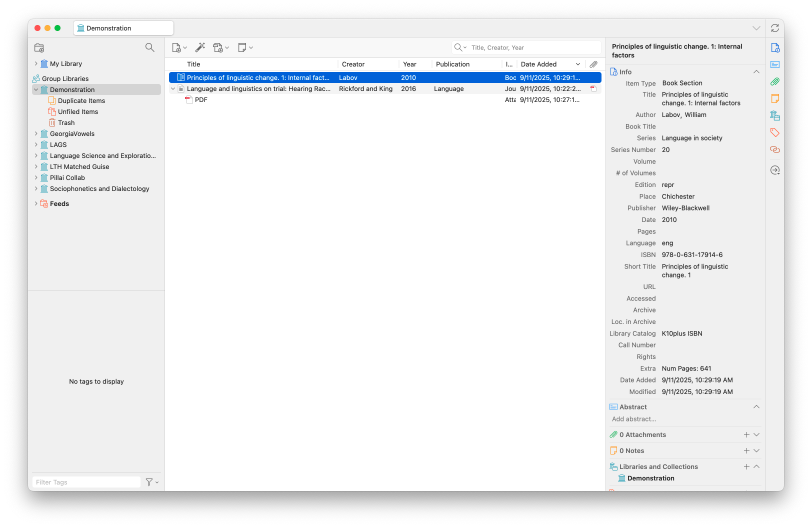This screenshot has height=528, width=812.
Task: Click the Add Item by Identifier wand
Action: coord(200,47)
